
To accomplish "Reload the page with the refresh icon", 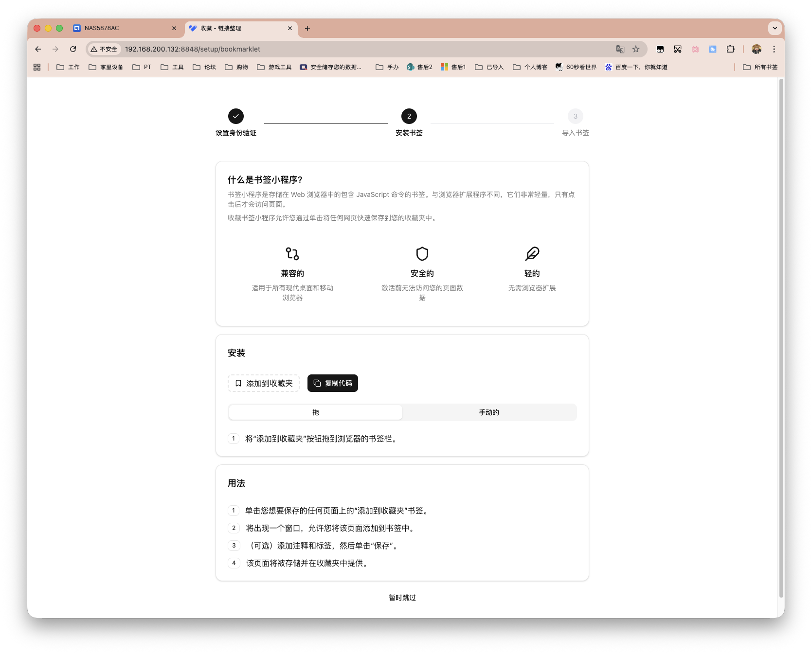I will coord(73,49).
